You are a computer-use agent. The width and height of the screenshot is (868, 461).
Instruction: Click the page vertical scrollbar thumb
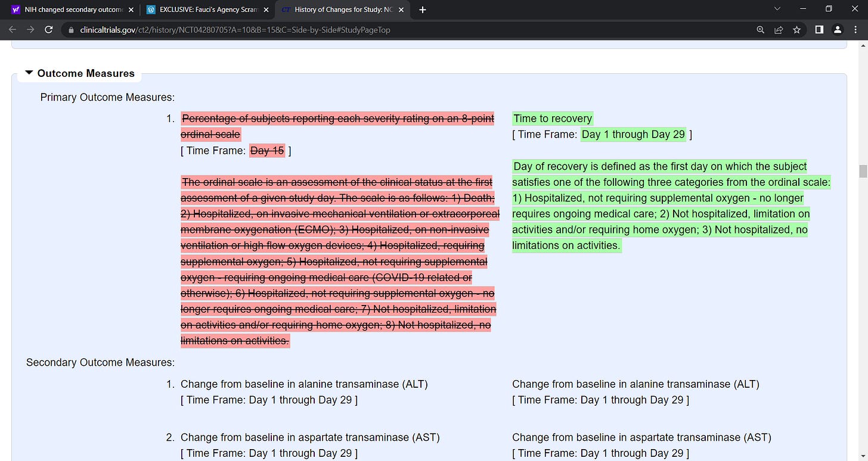862,171
